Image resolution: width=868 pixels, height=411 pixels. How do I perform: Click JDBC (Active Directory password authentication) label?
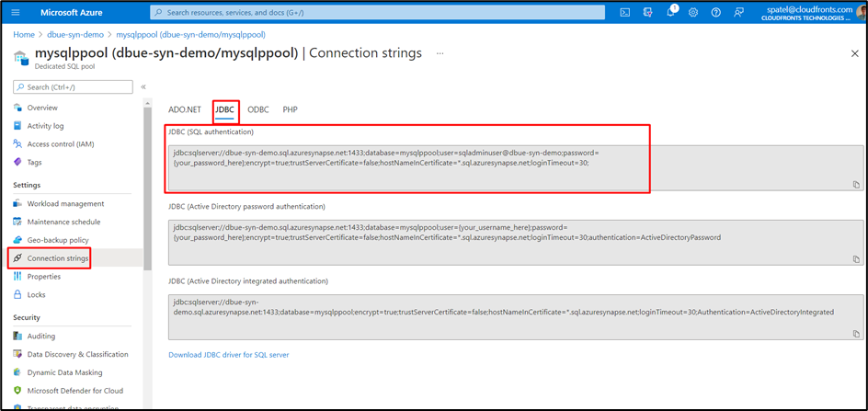click(246, 206)
